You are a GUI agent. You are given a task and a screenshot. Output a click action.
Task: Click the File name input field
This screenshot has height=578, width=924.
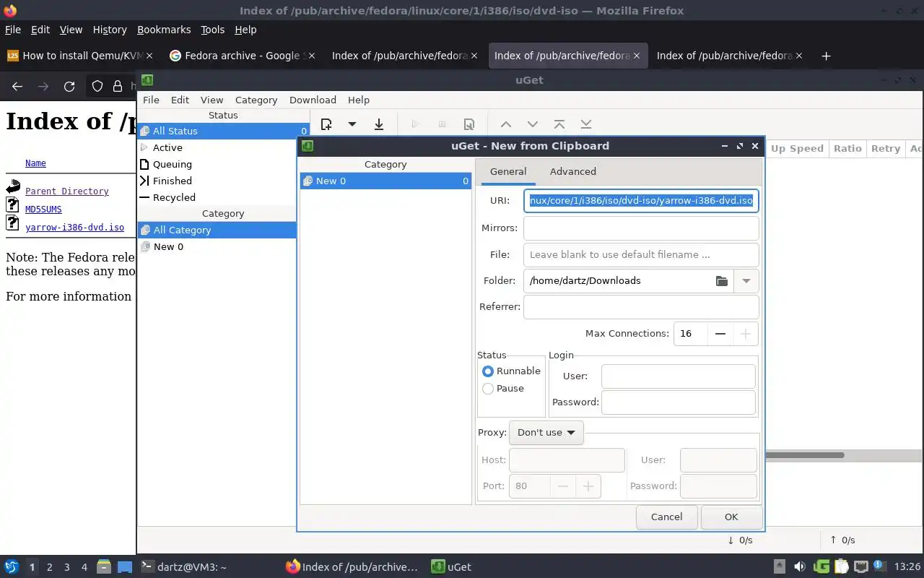[641, 255]
